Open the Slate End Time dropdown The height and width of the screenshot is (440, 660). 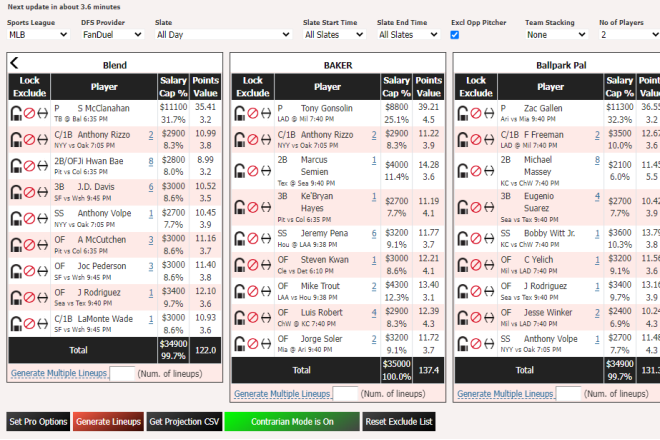pos(408,35)
